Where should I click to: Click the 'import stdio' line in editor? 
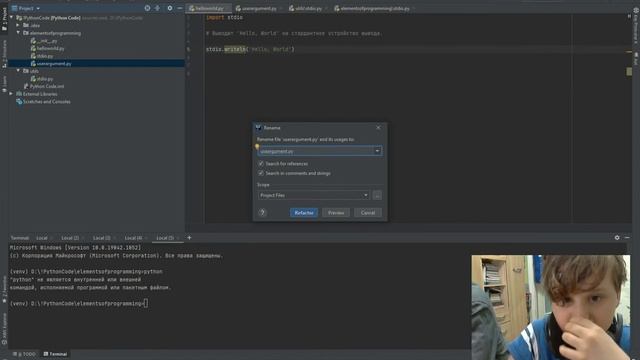[x=224, y=18]
